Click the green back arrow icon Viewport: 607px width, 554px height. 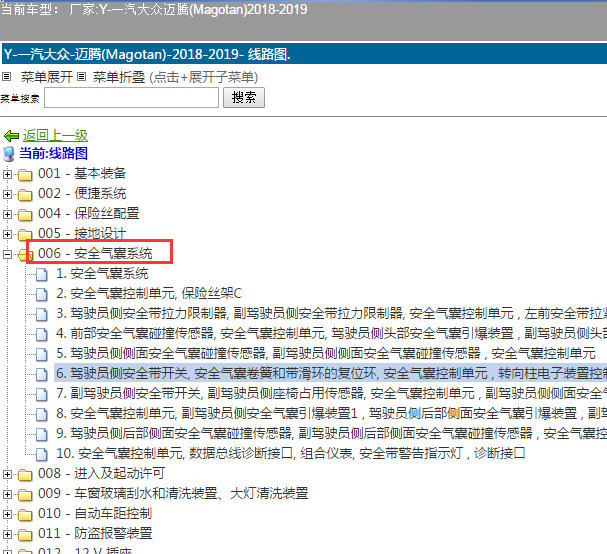11,136
